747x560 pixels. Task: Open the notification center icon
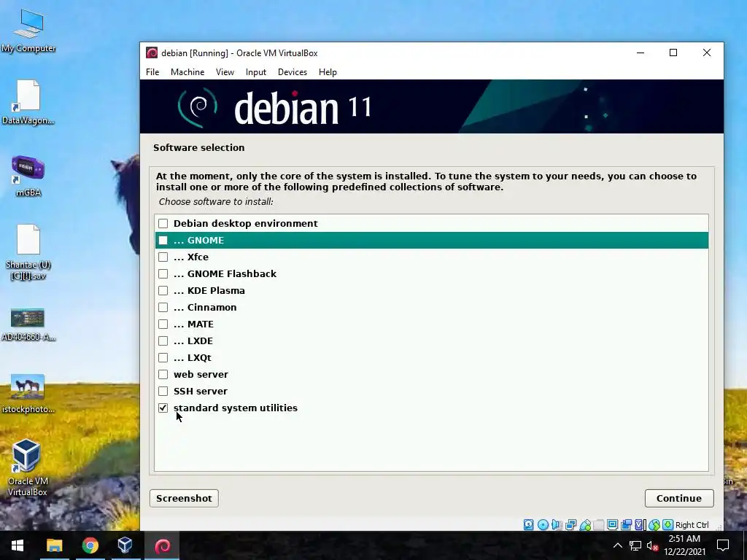(723, 545)
